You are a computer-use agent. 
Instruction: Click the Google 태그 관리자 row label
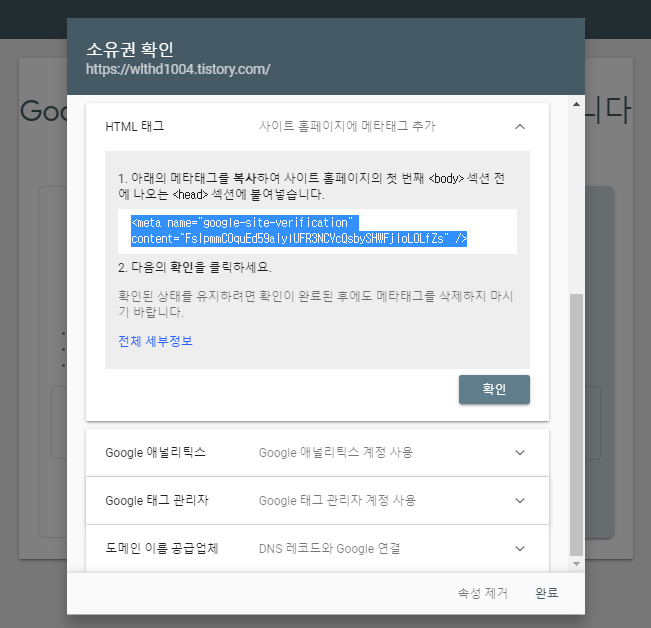(x=157, y=501)
